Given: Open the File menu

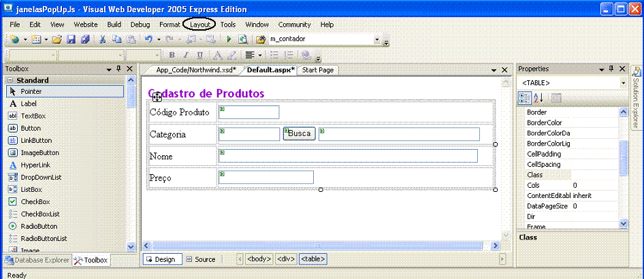Looking at the screenshot, I should (15, 24).
